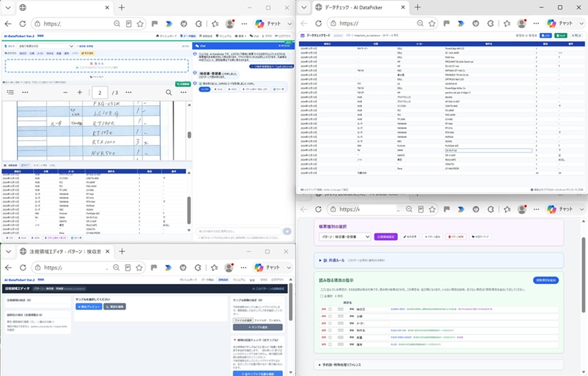Open tab list chevron in 注視領域エディタ browser window
Viewport: 588px width, 376px height.
pos(8,252)
